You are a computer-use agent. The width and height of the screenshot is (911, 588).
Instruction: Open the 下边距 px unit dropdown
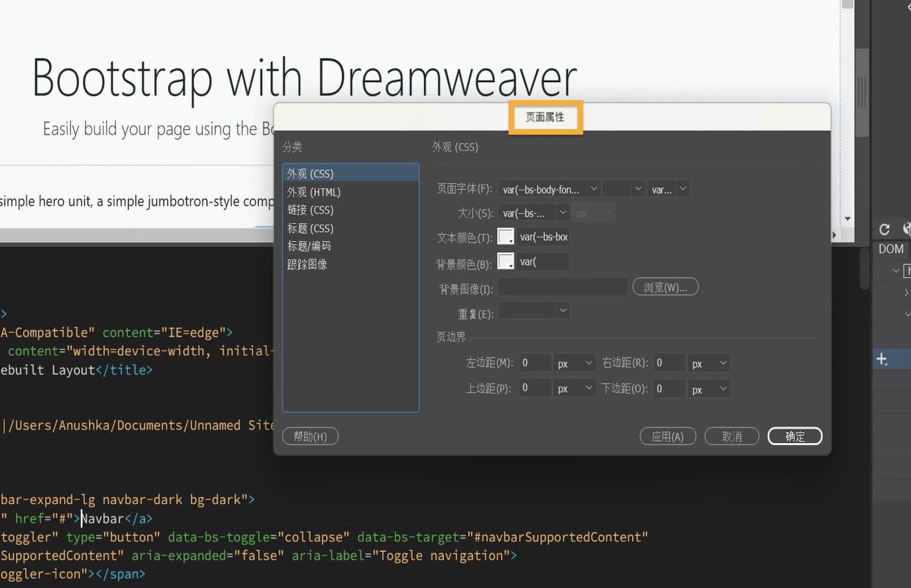tap(709, 389)
